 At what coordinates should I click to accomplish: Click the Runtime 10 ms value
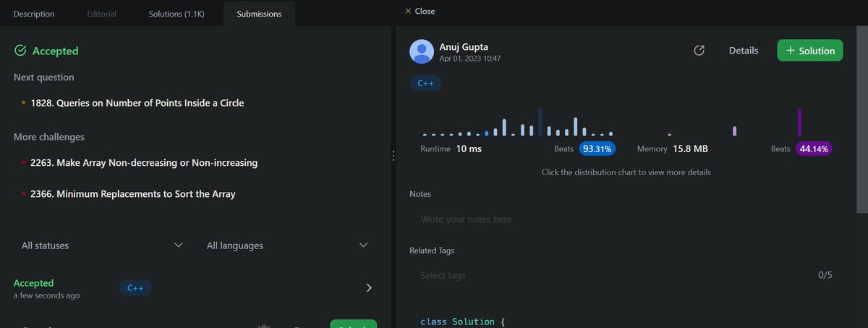(469, 148)
